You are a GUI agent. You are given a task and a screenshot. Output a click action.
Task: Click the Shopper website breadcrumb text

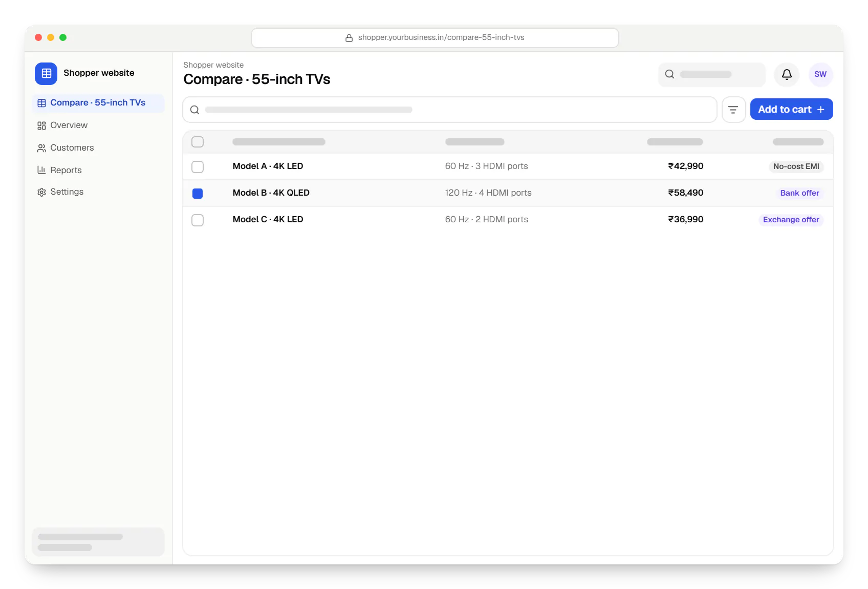[x=213, y=65]
